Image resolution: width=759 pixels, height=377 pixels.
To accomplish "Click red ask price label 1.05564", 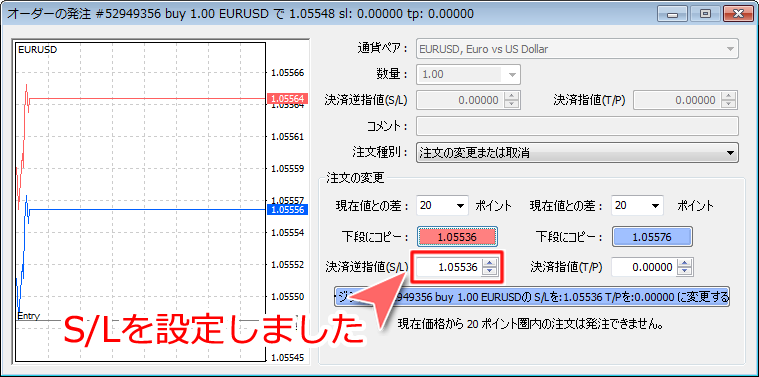I will pyautogui.click(x=288, y=98).
